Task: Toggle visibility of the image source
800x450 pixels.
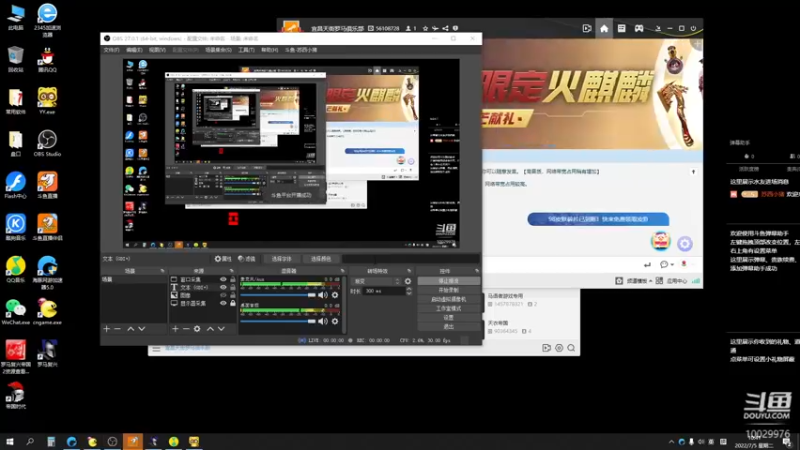Action: [x=223, y=295]
